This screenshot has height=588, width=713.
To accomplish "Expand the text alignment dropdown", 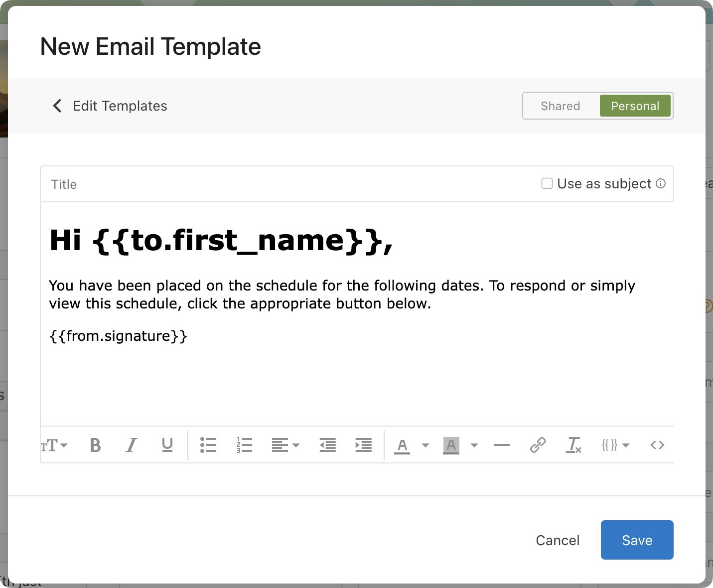I will pos(285,445).
